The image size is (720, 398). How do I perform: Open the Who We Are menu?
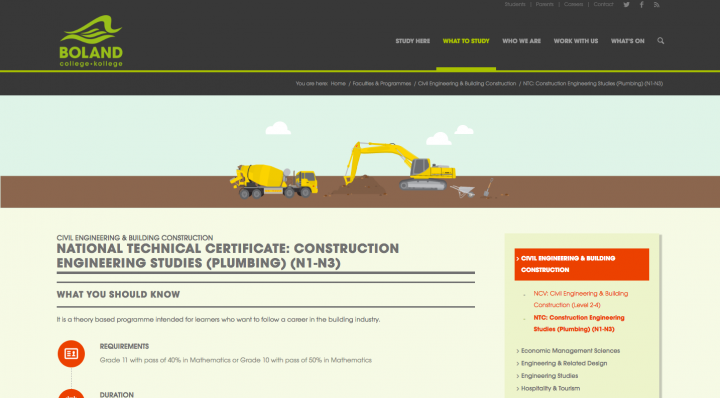coord(522,41)
